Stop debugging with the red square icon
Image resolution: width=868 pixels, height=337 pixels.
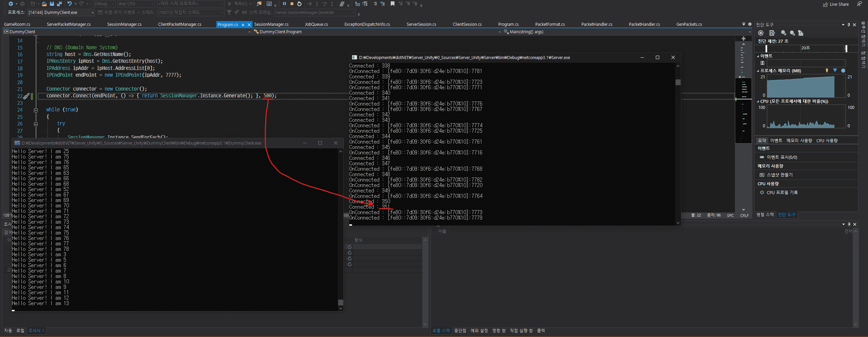pyautogui.click(x=292, y=4)
